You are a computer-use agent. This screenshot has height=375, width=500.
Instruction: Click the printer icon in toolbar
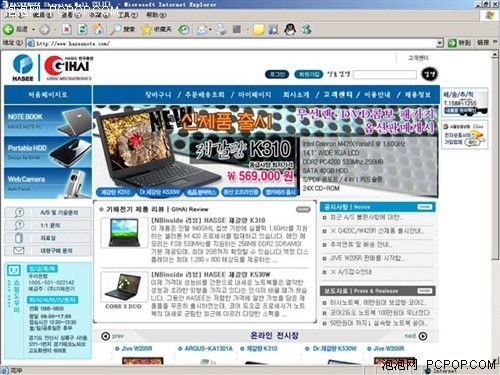tap(221, 30)
